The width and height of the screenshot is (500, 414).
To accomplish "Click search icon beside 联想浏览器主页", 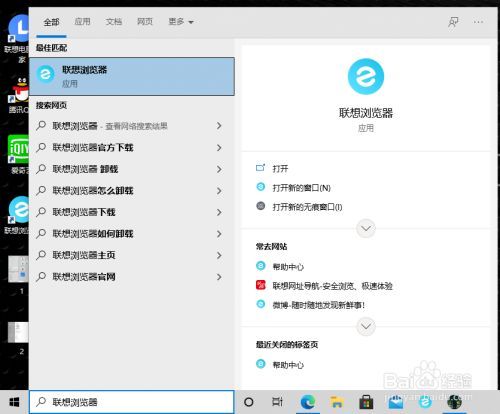I will [41, 255].
